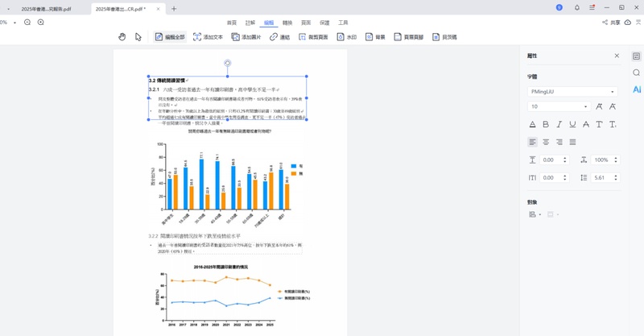Open the object align dropdown
The image size is (644, 336).
534,214
